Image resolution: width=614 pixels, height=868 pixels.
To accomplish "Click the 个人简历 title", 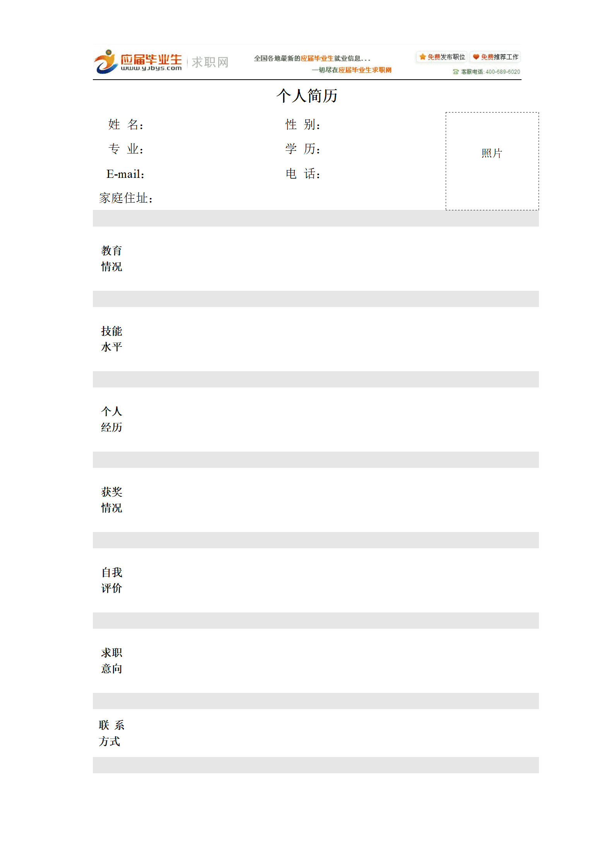I will click(x=307, y=95).
